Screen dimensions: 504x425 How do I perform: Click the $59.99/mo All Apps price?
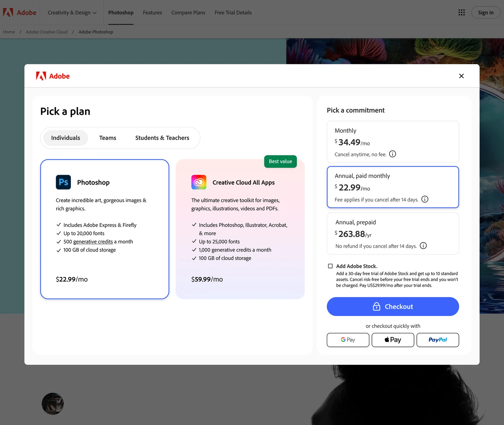click(x=207, y=279)
